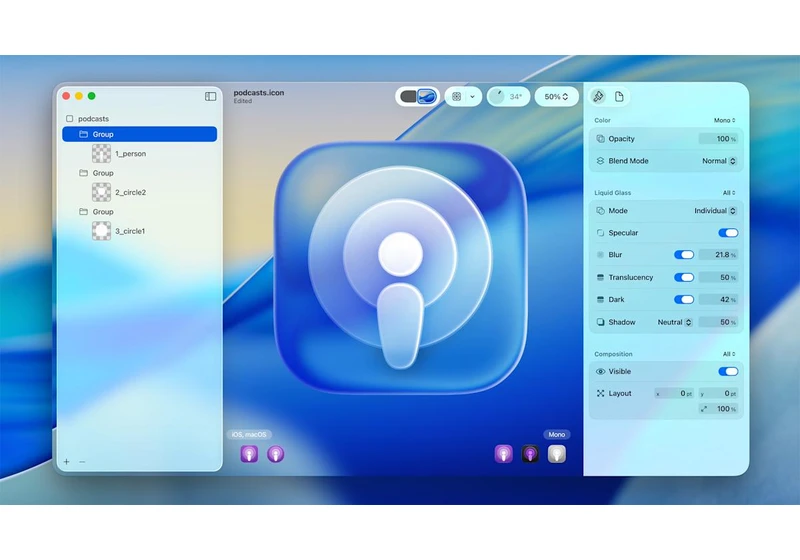Viewport: 800px width, 560px height.
Task: Open the document inspector tab
Action: tap(619, 96)
